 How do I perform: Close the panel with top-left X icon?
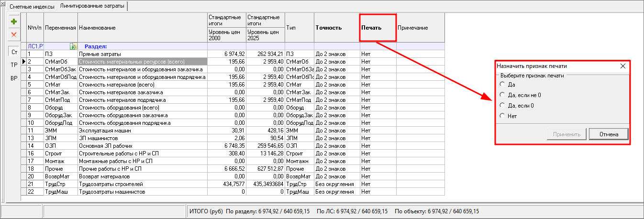pyautogui.click(x=3, y=4)
